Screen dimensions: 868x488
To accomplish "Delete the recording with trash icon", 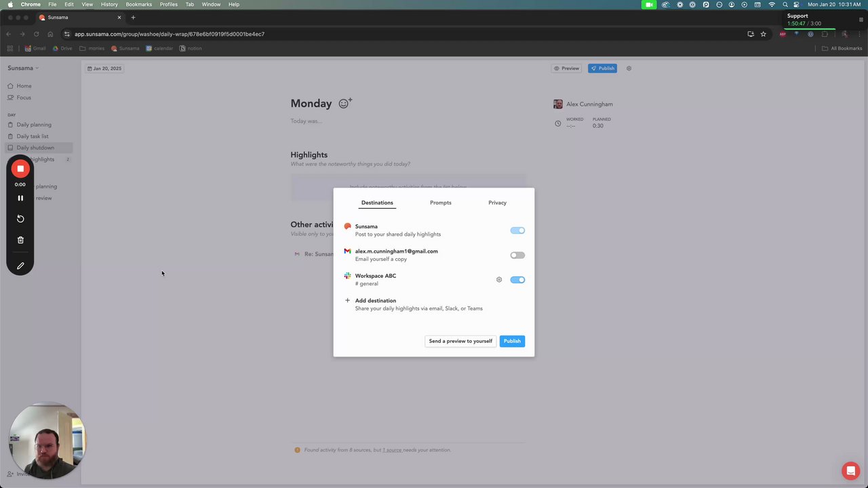I will [20, 240].
